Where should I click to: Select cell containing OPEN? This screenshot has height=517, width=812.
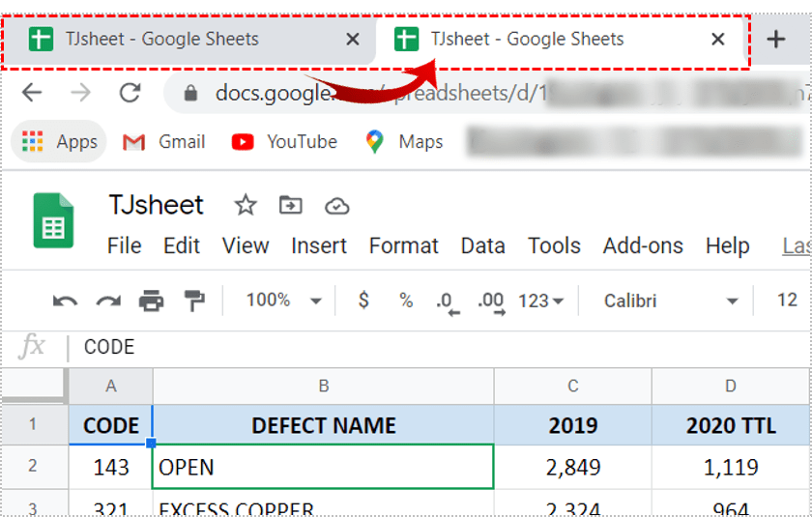click(x=323, y=467)
